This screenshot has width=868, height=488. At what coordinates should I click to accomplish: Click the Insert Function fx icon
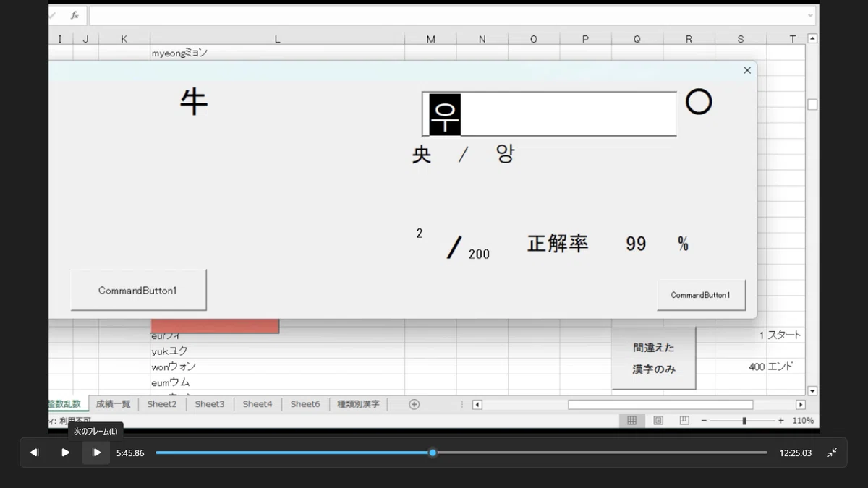pos(75,15)
